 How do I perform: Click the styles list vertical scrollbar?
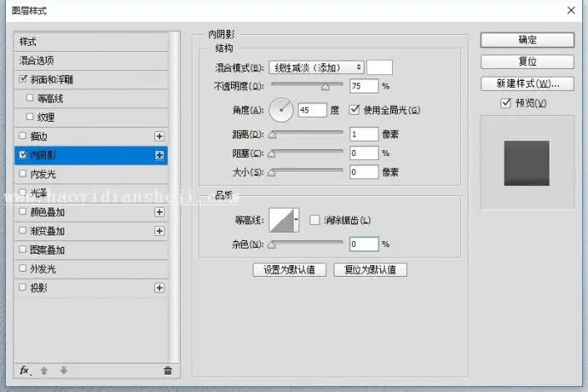pyautogui.click(x=173, y=197)
